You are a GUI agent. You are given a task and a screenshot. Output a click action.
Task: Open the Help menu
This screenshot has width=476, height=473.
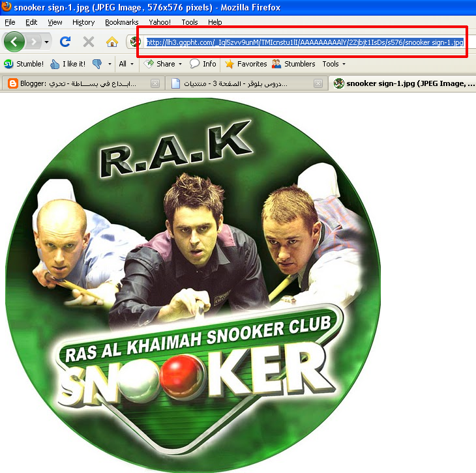click(215, 22)
